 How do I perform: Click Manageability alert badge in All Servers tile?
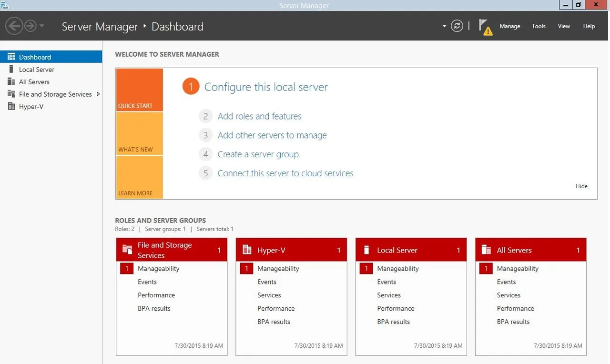pos(486,269)
